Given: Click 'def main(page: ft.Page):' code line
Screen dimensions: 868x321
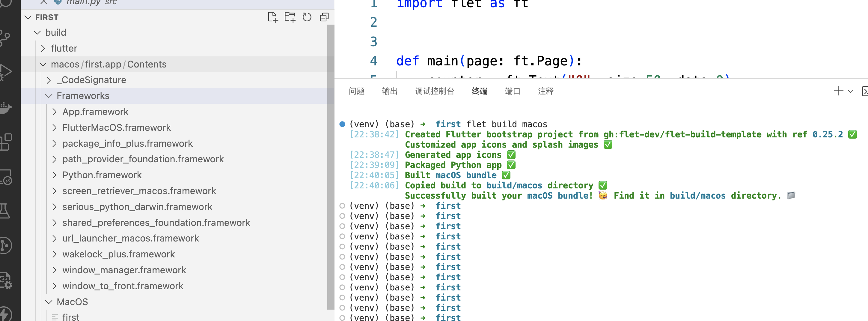Looking at the screenshot, I should 489,61.
